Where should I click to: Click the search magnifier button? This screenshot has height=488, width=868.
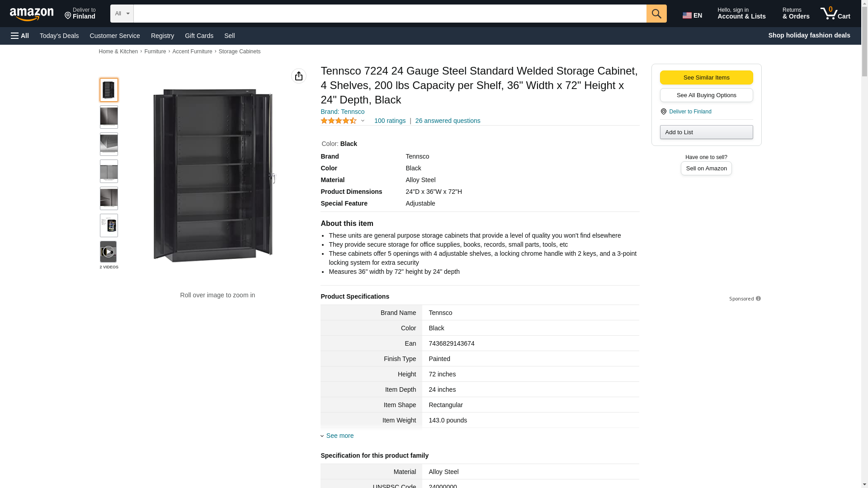tap(656, 14)
